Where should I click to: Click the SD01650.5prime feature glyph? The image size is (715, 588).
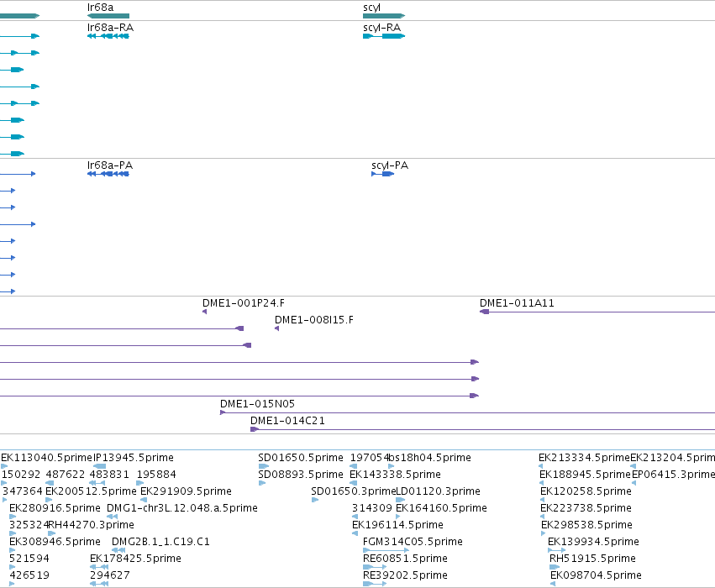coord(264,466)
